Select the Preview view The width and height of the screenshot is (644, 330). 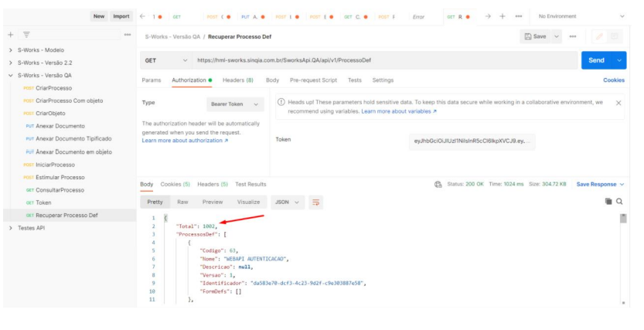click(x=213, y=202)
